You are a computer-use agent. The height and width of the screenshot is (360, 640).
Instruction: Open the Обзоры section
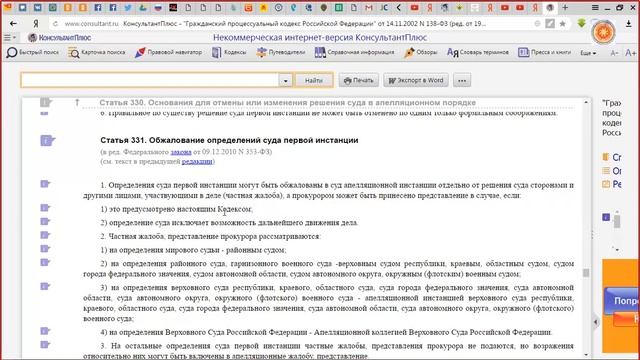[x=420, y=53]
